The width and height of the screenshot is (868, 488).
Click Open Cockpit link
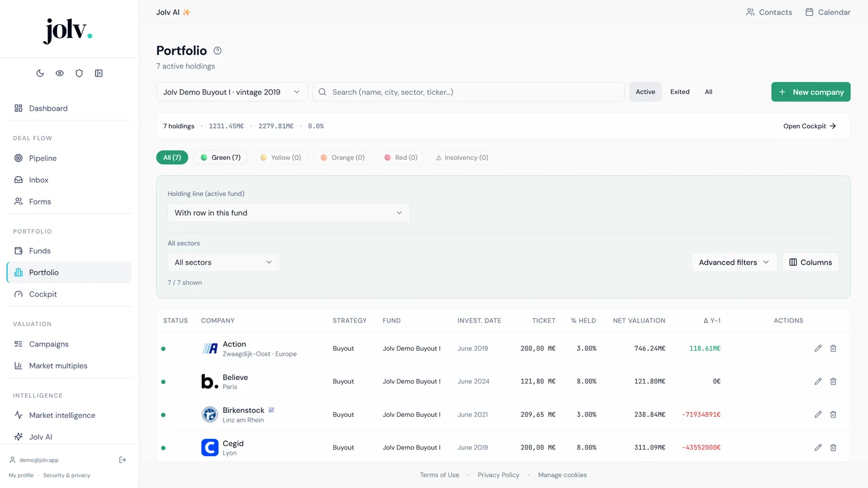pos(810,126)
